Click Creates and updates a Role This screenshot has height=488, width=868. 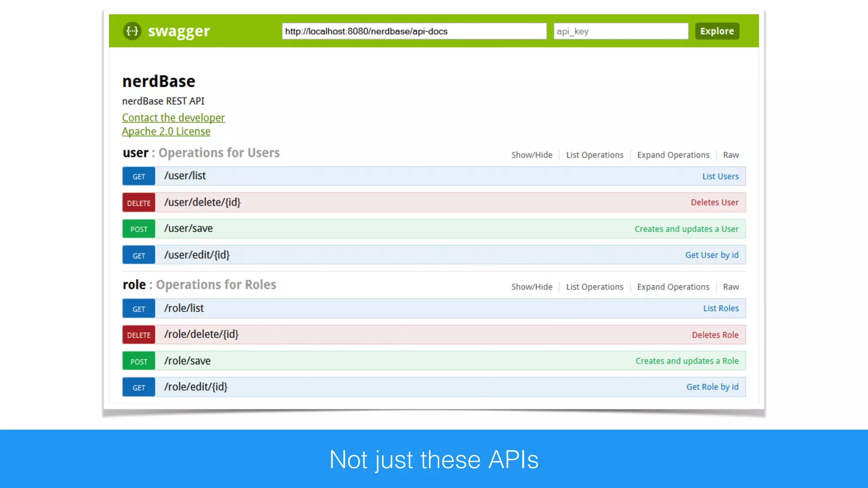tap(687, 361)
